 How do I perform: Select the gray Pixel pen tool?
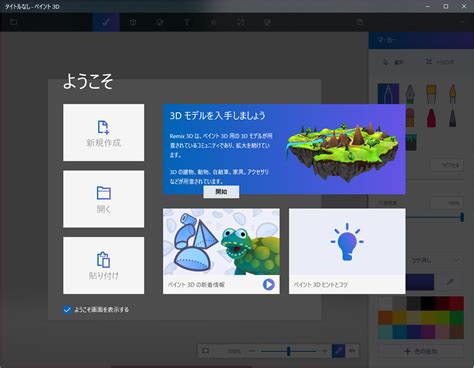tap(452, 117)
